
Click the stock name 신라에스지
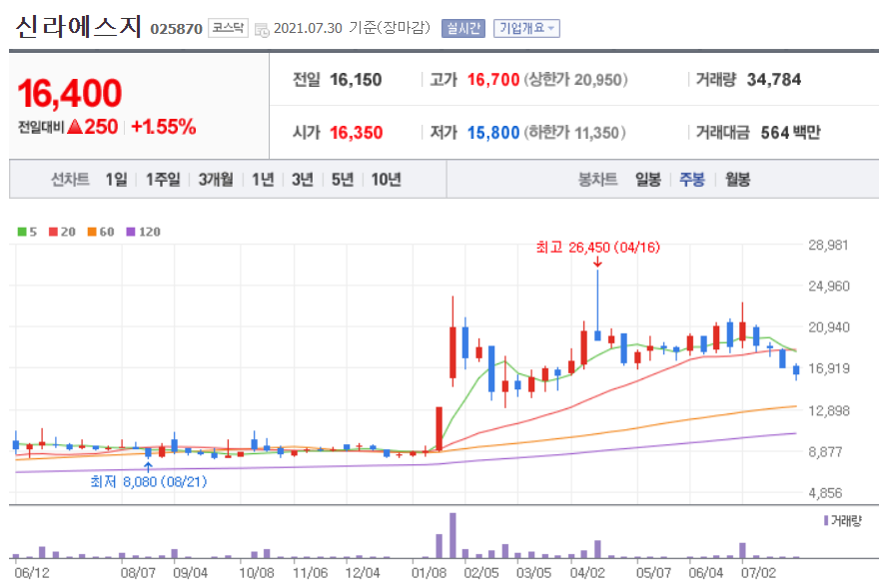click(79, 26)
